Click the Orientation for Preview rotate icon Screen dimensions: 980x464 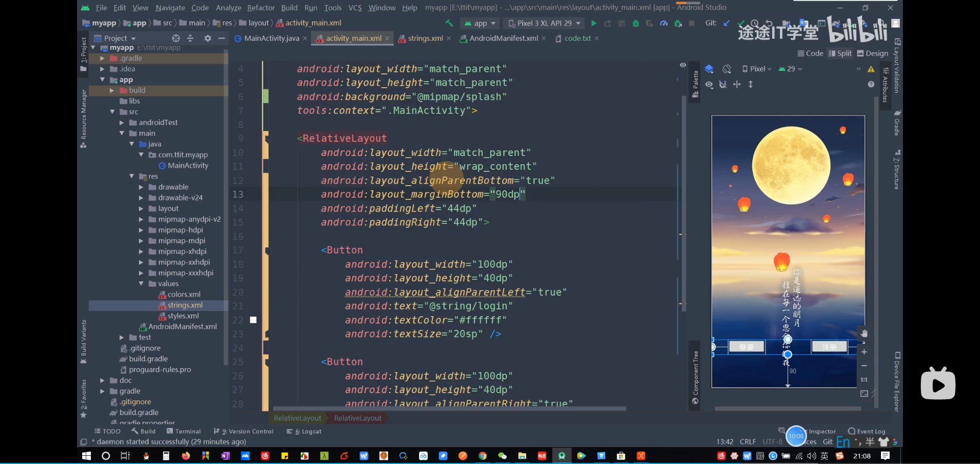pos(727,69)
